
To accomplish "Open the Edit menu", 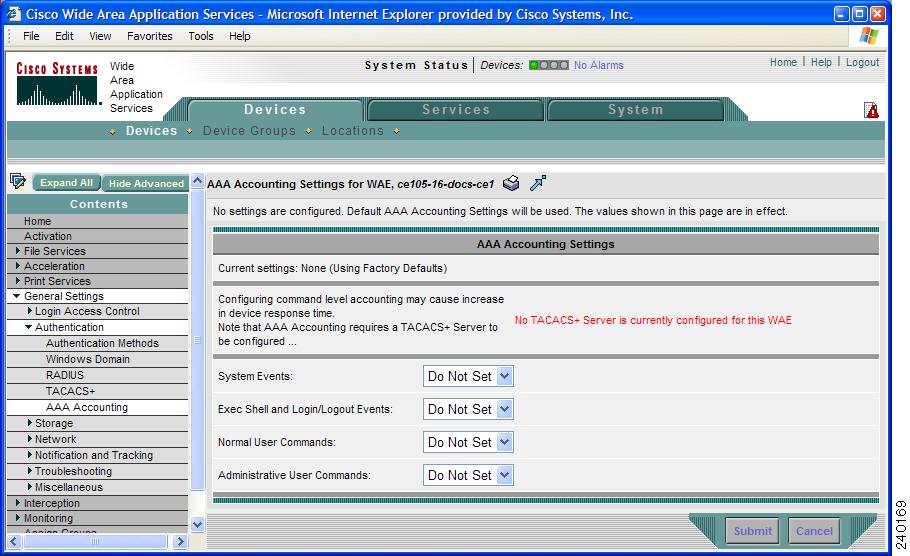I will (64, 36).
